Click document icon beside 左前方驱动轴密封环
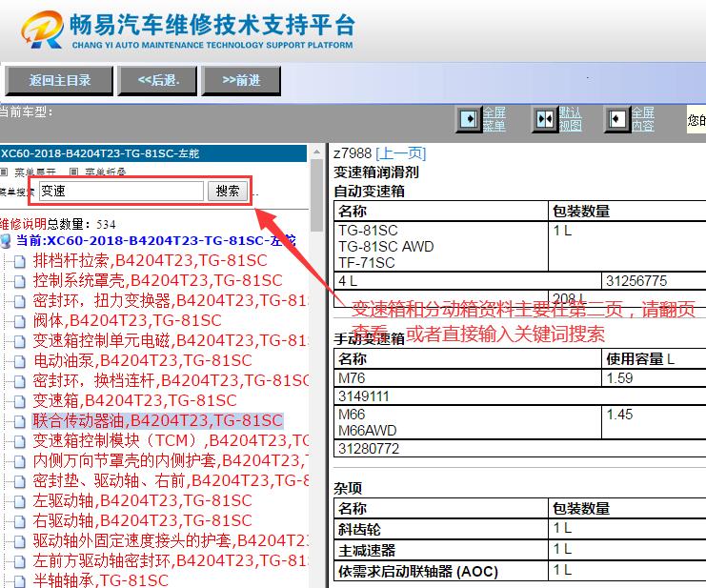This screenshot has height=588, width=706. pyautogui.click(x=19, y=562)
